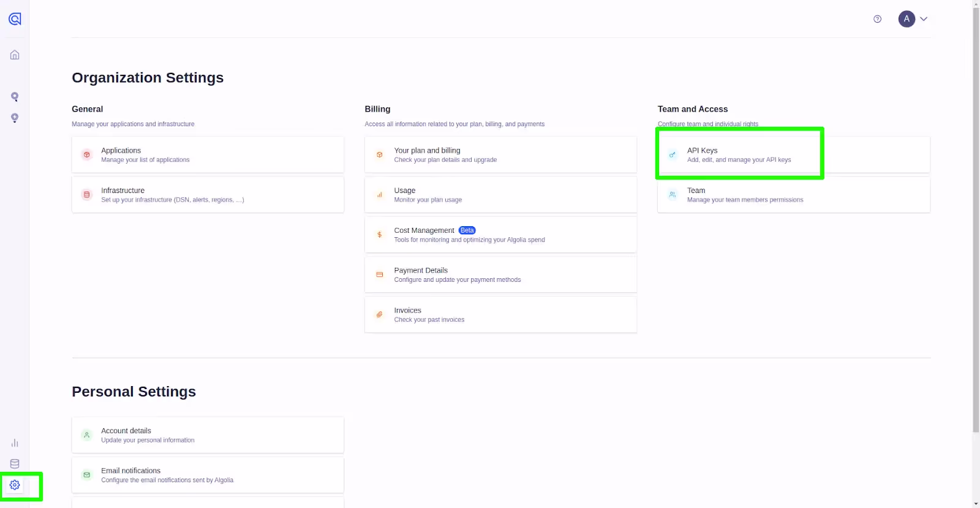Viewport: 980px width, 508px height.
Task: Click the scrollbar down arrow
Action: coord(976,504)
